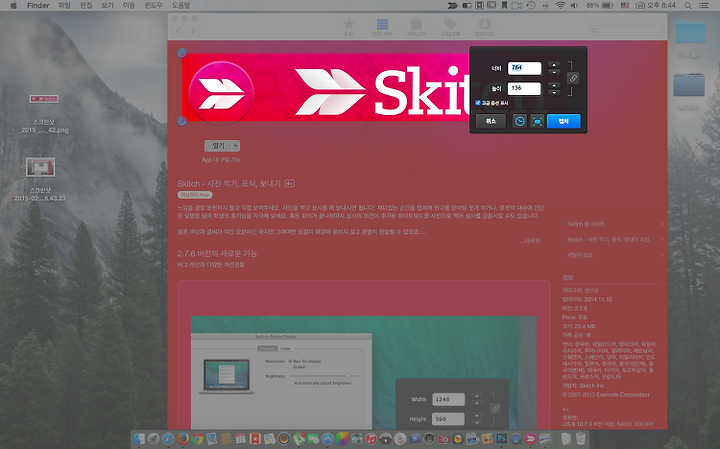720x449 pixels.
Task: Click the Firefox icon in the Dock
Action: pyautogui.click(x=183, y=439)
